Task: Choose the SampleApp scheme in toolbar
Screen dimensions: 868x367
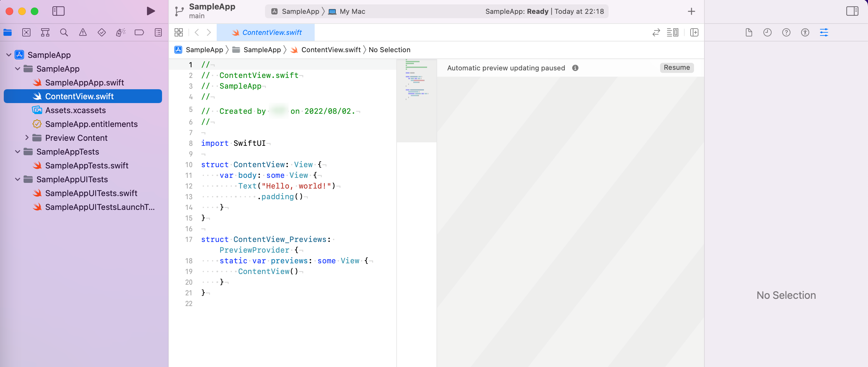Action: [295, 11]
